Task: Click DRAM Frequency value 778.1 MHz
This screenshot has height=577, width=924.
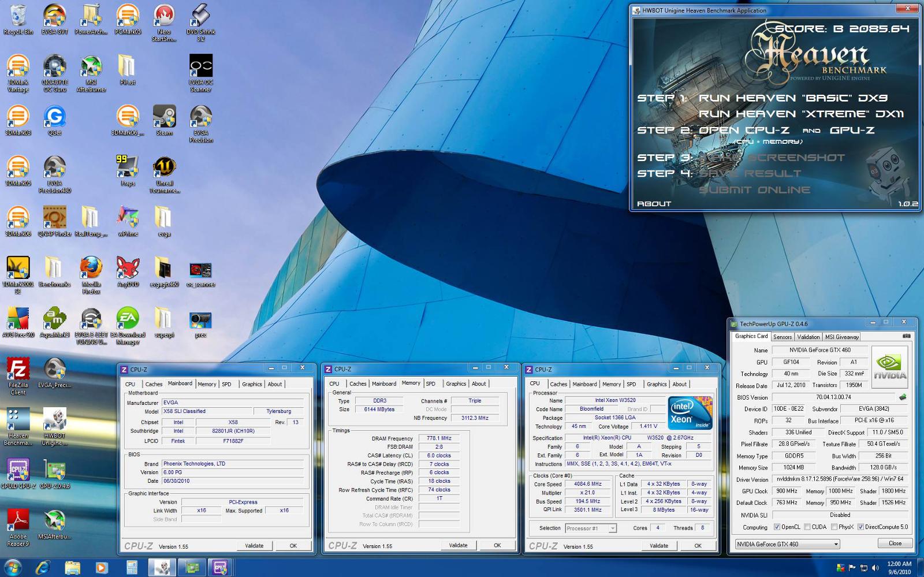Action: tap(439, 438)
